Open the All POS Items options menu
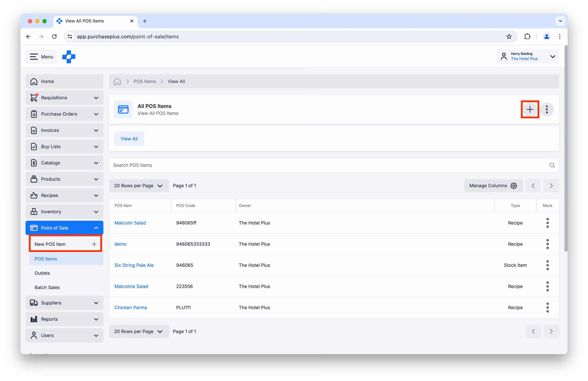The width and height of the screenshot is (588, 381). tap(547, 109)
